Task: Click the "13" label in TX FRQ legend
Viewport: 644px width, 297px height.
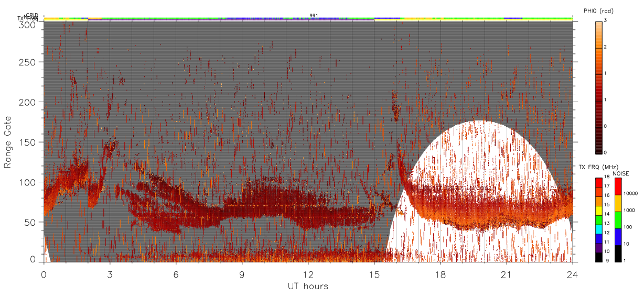Action: (x=607, y=223)
